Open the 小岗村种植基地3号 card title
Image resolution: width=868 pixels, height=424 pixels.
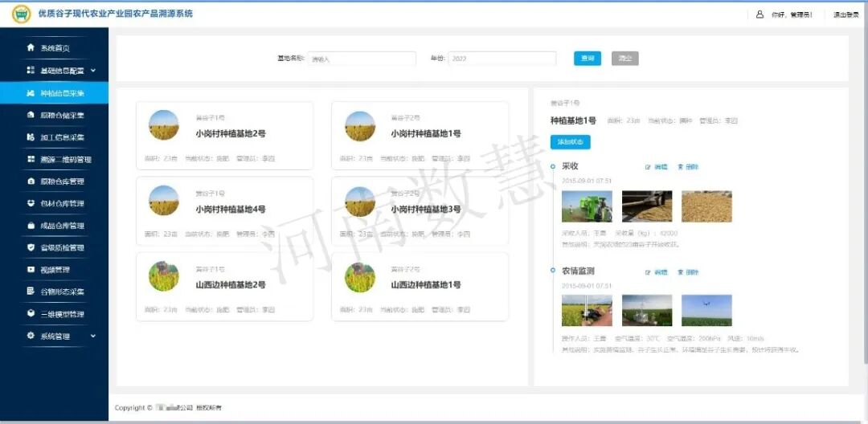[426, 209]
